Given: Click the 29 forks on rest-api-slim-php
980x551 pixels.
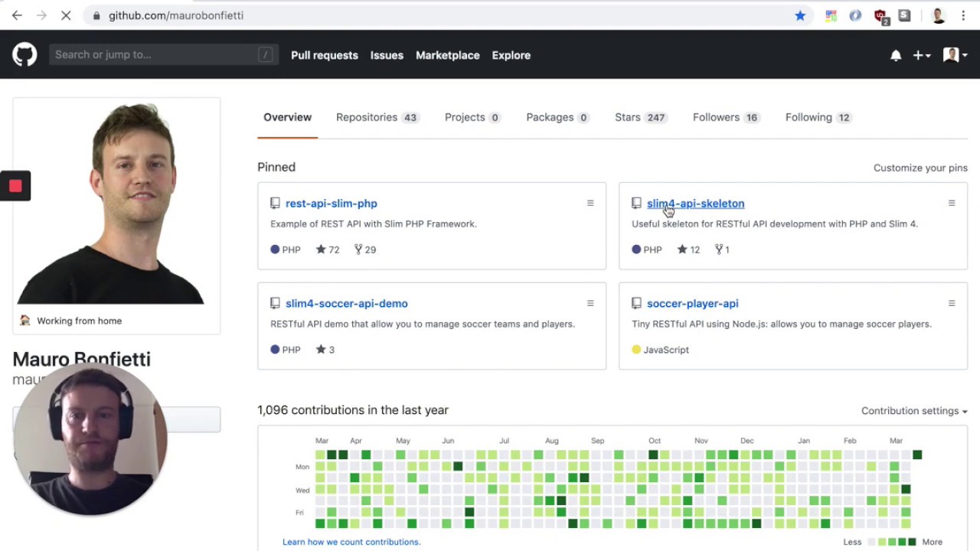Looking at the screenshot, I should click(365, 249).
